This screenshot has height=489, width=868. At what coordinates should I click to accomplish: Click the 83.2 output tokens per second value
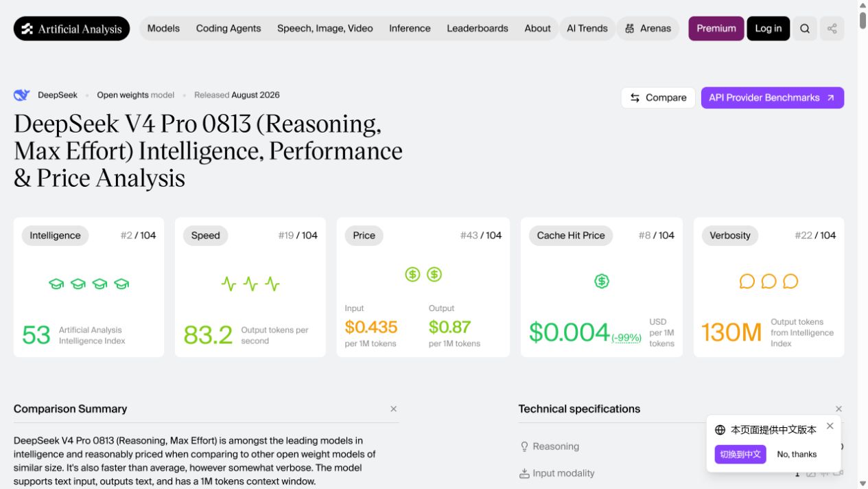208,335
